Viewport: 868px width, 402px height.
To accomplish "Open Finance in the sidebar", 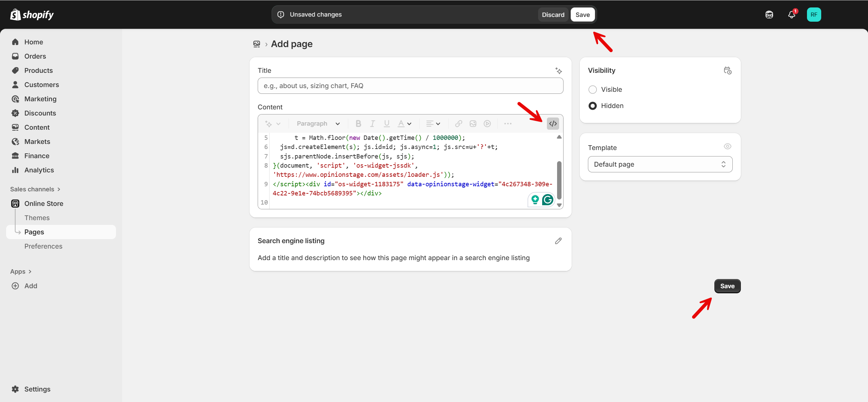I will point(61,156).
